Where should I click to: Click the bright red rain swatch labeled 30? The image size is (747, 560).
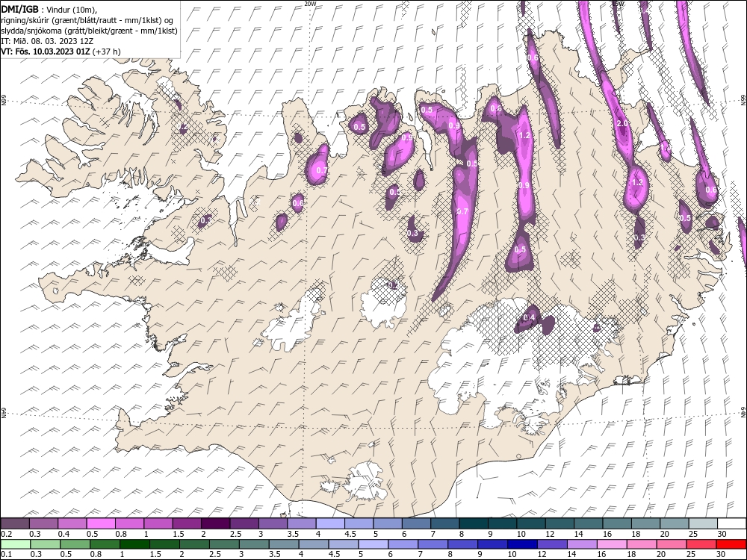(732, 544)
